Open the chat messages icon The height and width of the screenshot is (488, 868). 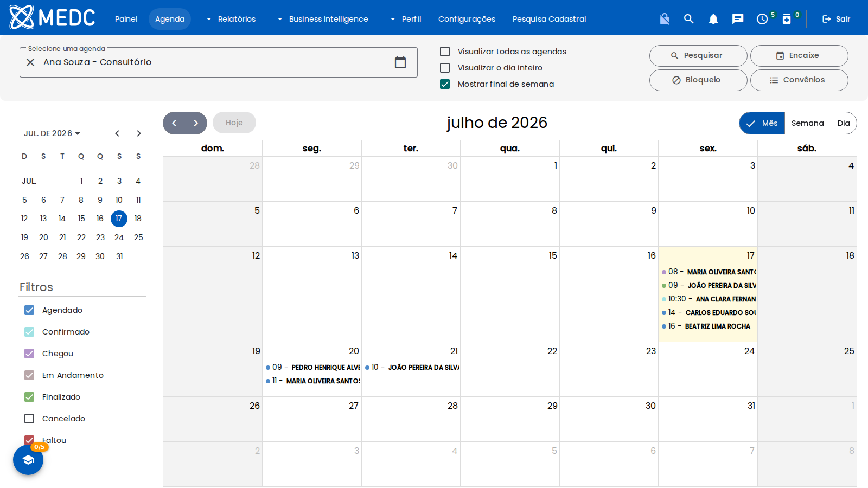coord(738,19)
